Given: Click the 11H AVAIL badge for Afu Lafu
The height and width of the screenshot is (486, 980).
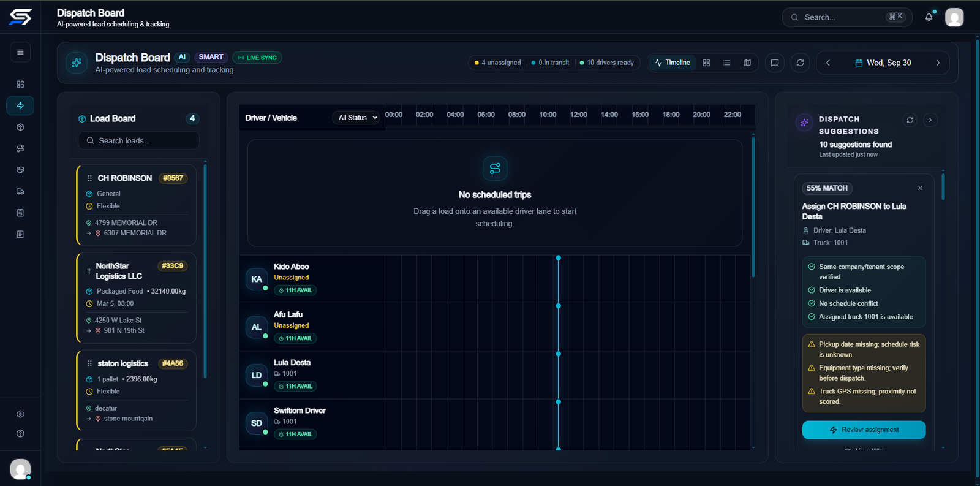Looking at the screenshot, I should 295,338.
